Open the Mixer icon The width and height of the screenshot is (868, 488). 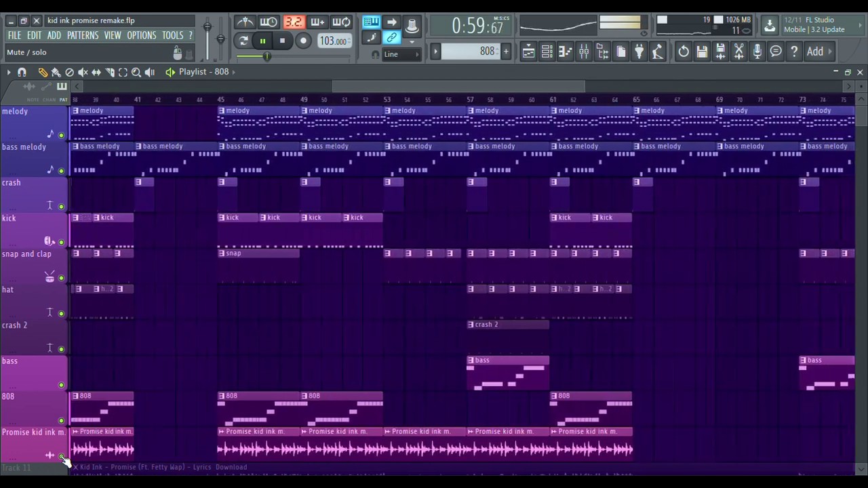click(583, 52)
